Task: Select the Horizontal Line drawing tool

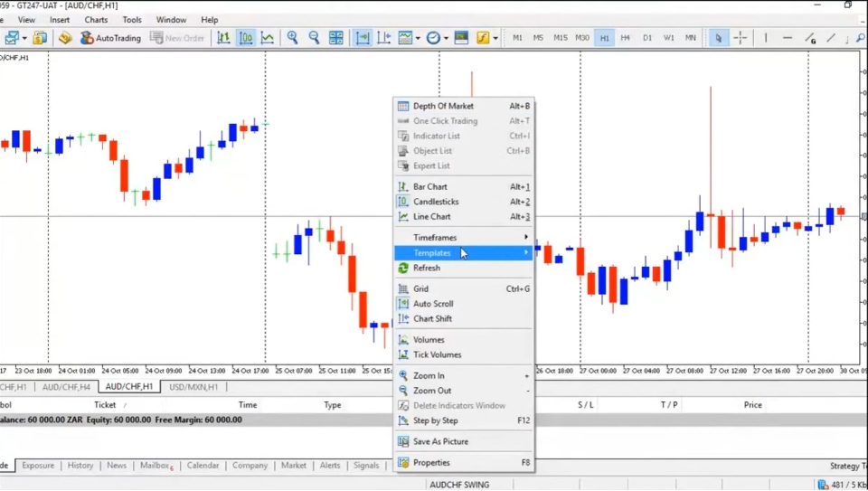Action: 788,38
